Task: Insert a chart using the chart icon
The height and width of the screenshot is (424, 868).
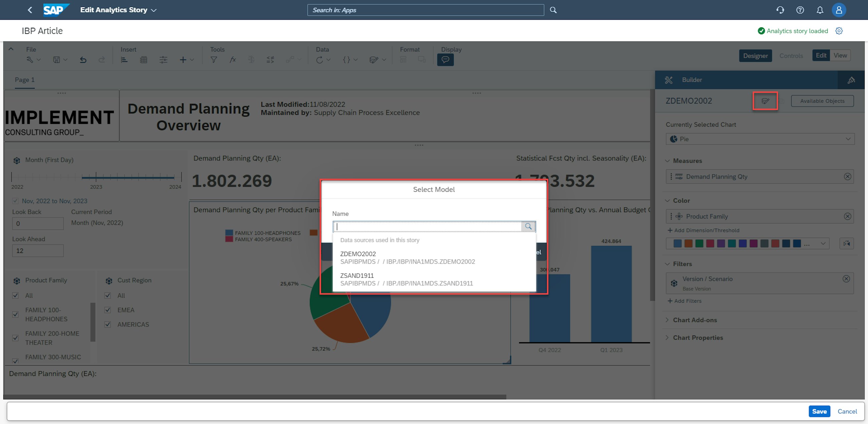Action: [124, 59]
